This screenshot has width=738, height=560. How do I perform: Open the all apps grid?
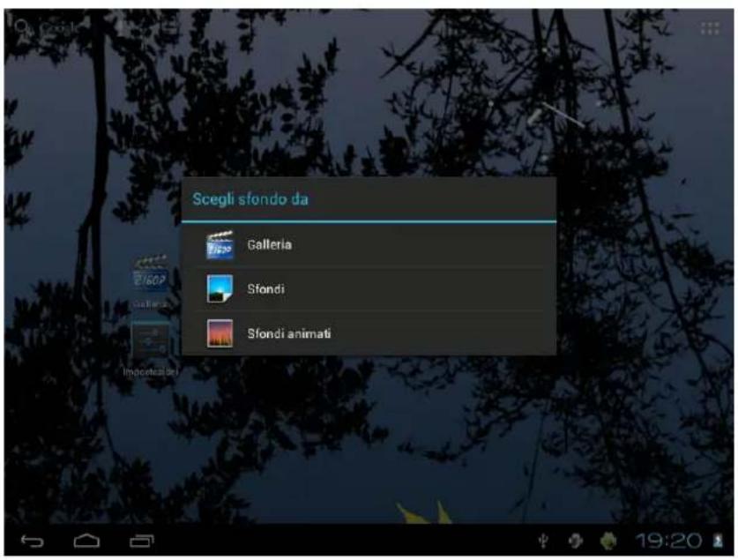[x=709, y=28]
